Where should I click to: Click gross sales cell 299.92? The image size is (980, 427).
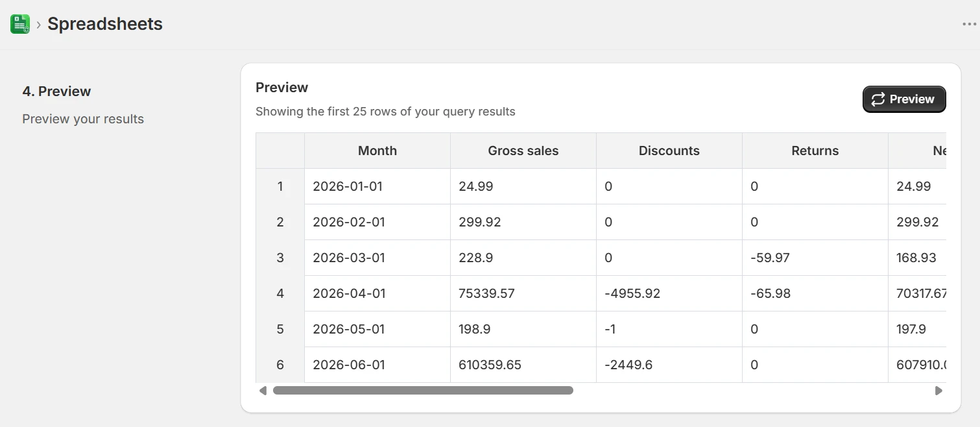(523, 222)
